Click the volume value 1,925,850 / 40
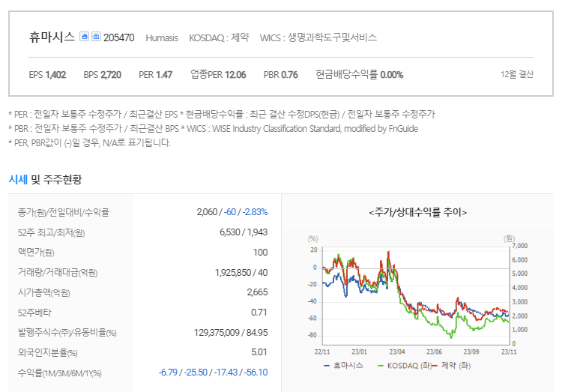The image size is (562, 392). coord(241,273)
